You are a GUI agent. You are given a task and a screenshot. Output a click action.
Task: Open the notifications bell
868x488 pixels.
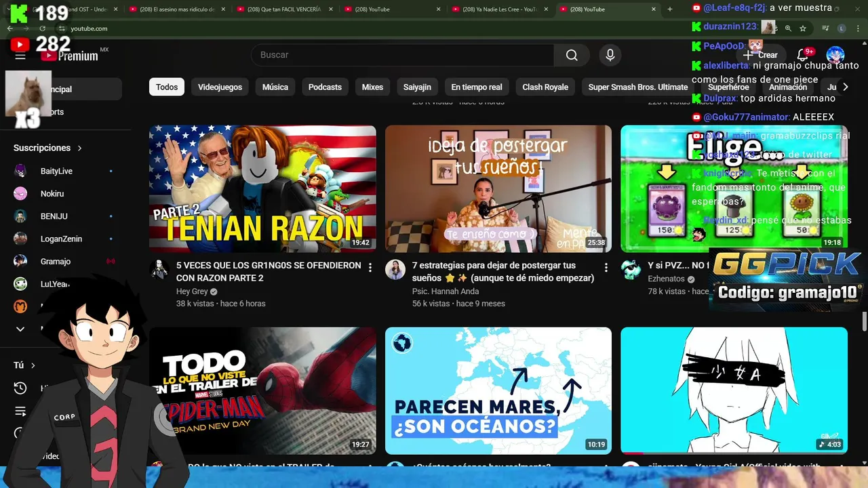pos(803,55)
